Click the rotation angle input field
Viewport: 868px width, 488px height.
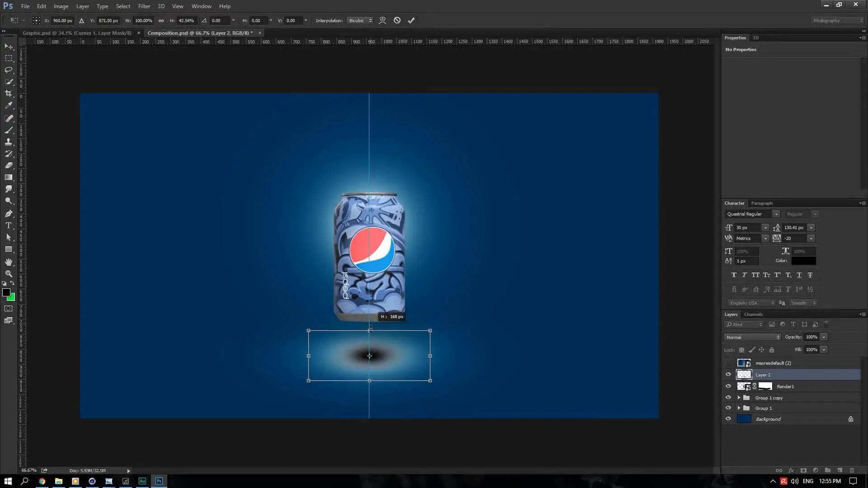[x=220, y=21]
